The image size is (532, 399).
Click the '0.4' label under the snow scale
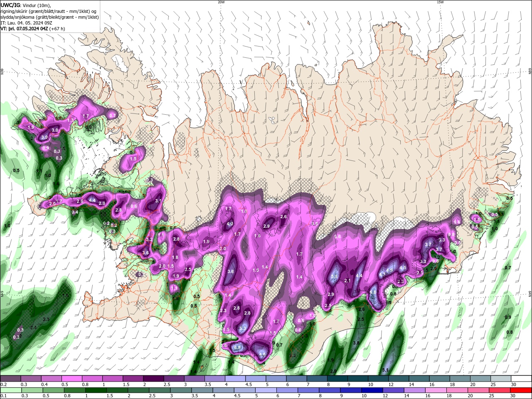pyautogui.click(x=44, y=384)
